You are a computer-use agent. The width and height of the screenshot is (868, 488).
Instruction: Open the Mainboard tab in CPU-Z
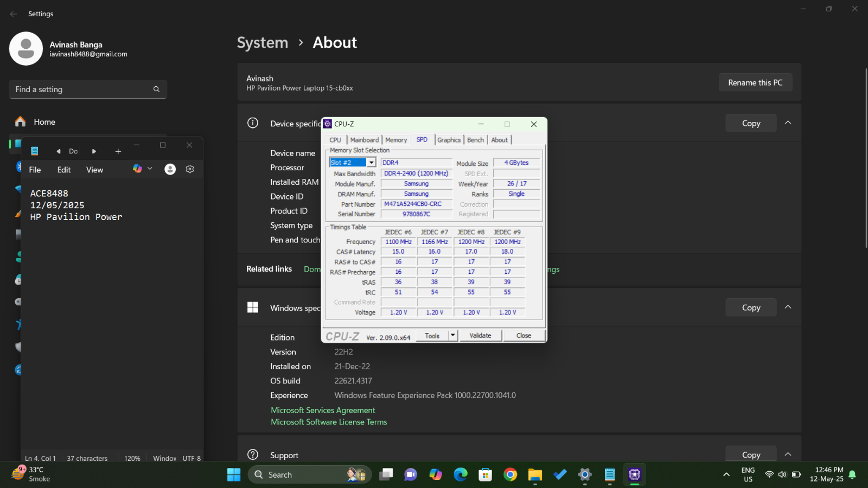pyautogui.click(x=365, y=140)
